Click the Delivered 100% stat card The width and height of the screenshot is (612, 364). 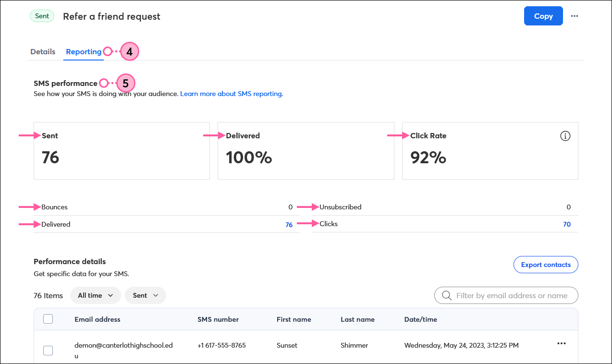point(306,151)
